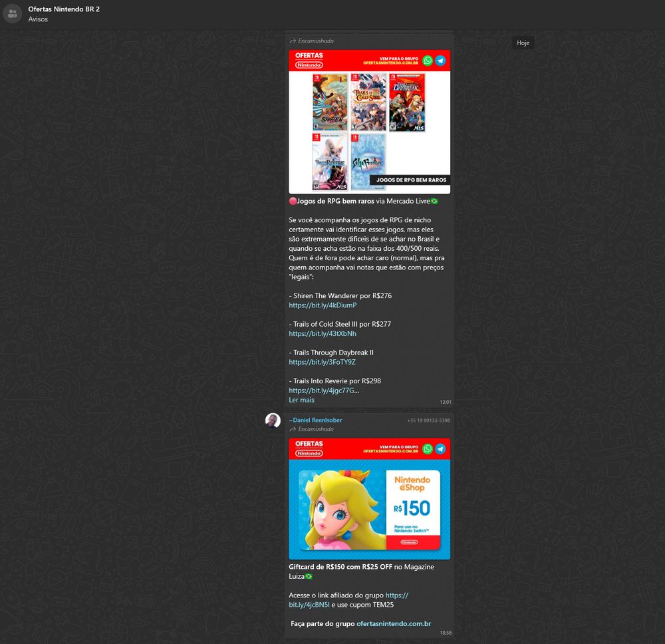The height and width of the screenshot is (644, 665).
Task: Click the Telegram icon in RPG promo banner
Action: click(x=441, y=61)
